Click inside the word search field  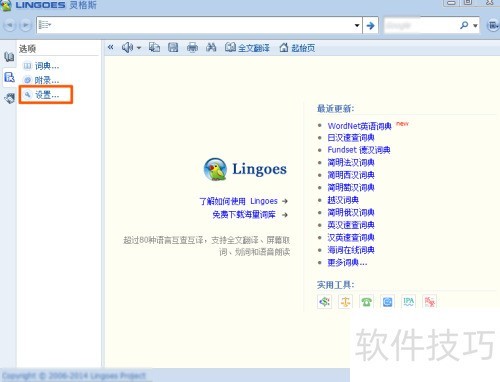click(200, 25)
